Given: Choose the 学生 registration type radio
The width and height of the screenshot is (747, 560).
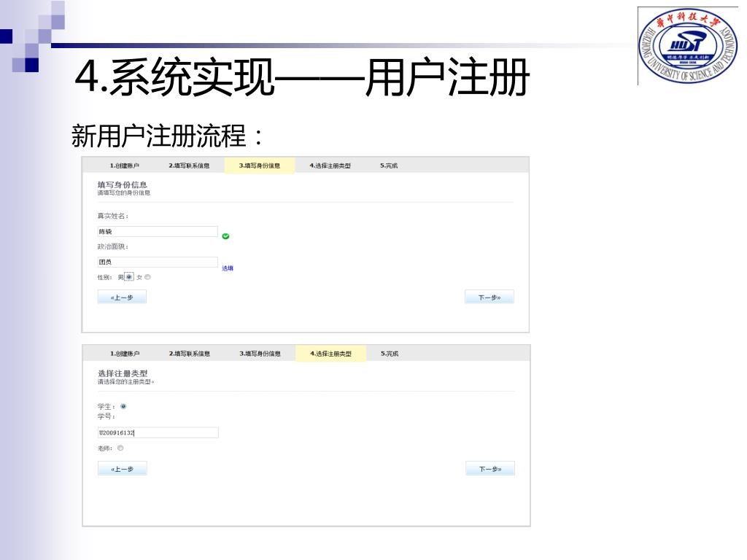Looking at the screenshot, I should click(x=123, y=406).
